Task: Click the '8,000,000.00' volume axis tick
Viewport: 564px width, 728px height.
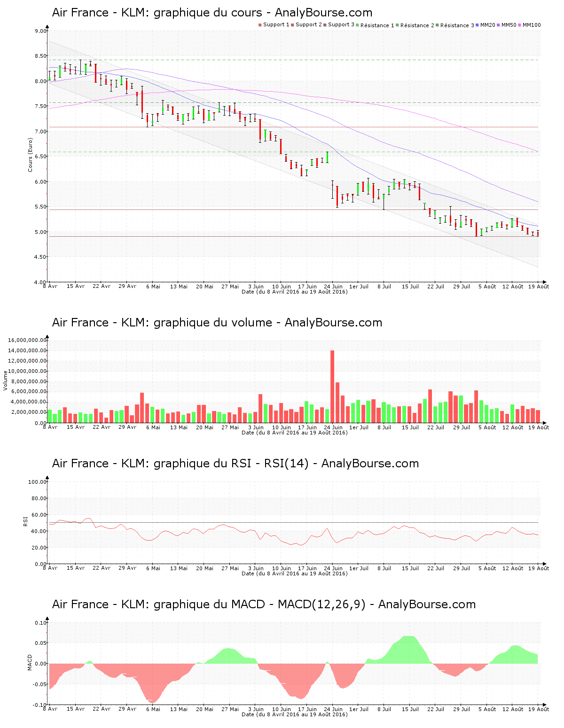Action: coord(29,381)
